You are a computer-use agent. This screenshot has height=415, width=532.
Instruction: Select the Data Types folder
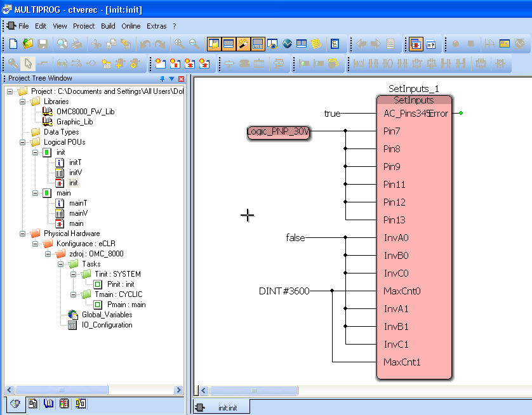tap(61, 132)
